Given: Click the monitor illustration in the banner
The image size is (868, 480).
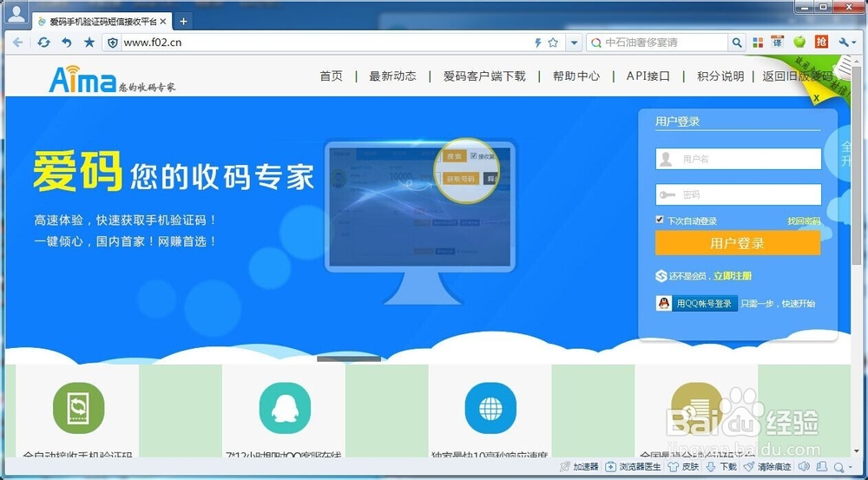Looking at the screenshot, I should point(421,221).
